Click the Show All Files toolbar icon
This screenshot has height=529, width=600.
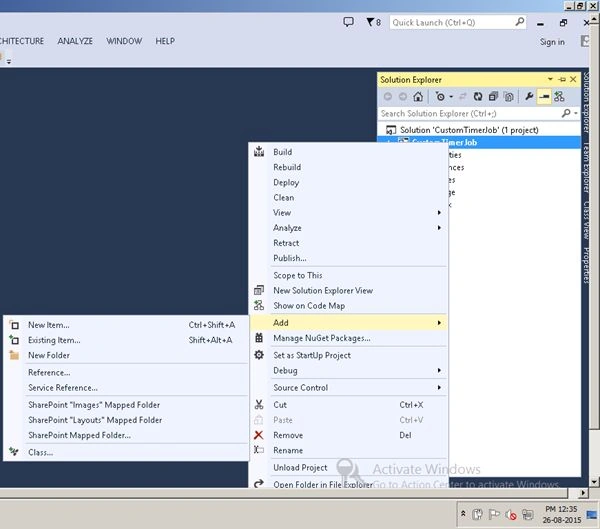click(x=509, y=96)
